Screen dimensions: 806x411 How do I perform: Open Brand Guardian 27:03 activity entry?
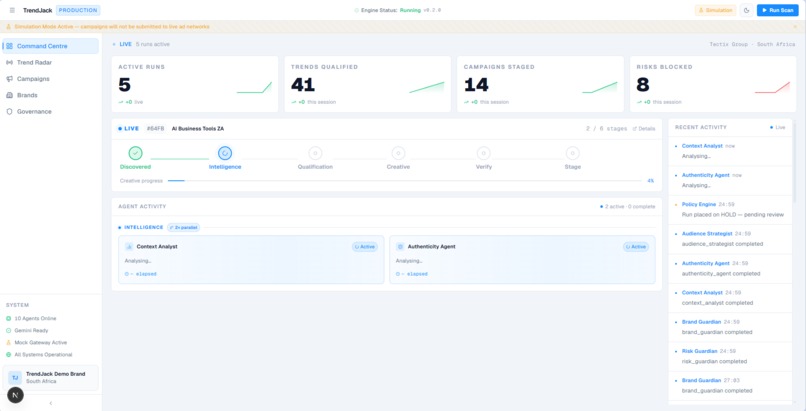point(730,386)
